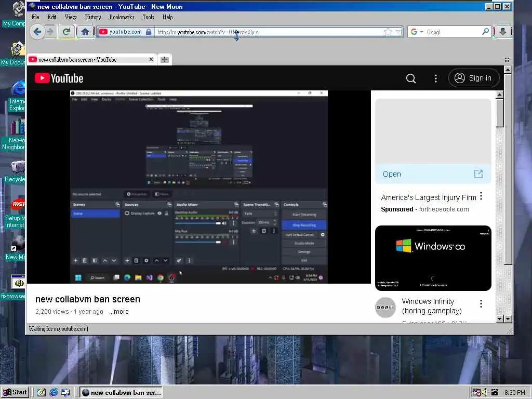
Task: Click the Windows Start button
Action: [x=15, y=392]
